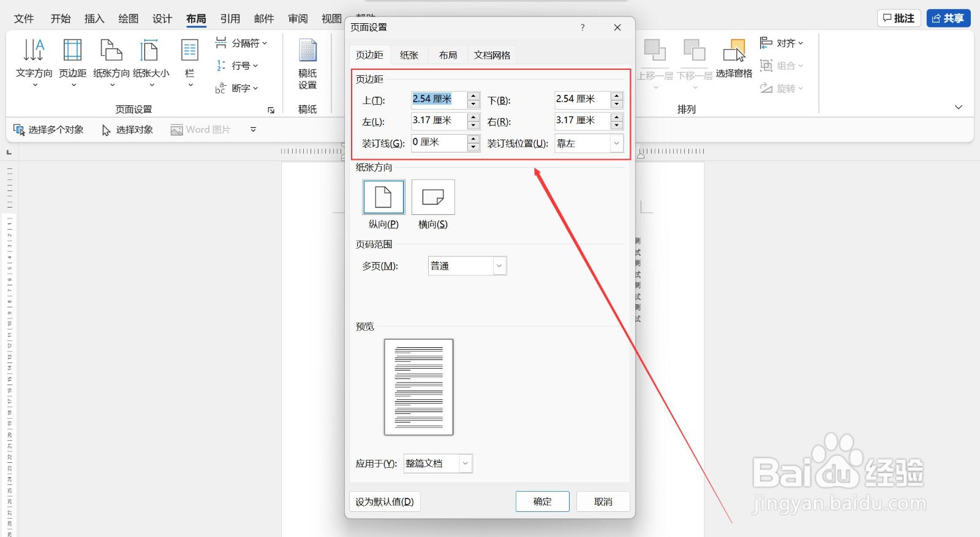
Task: Click the 右(R) right margin field
Action: [x=583, y=121]
